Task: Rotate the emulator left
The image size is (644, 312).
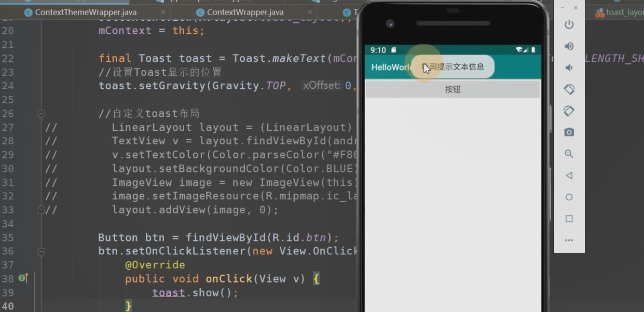Action: click(569, 89)
